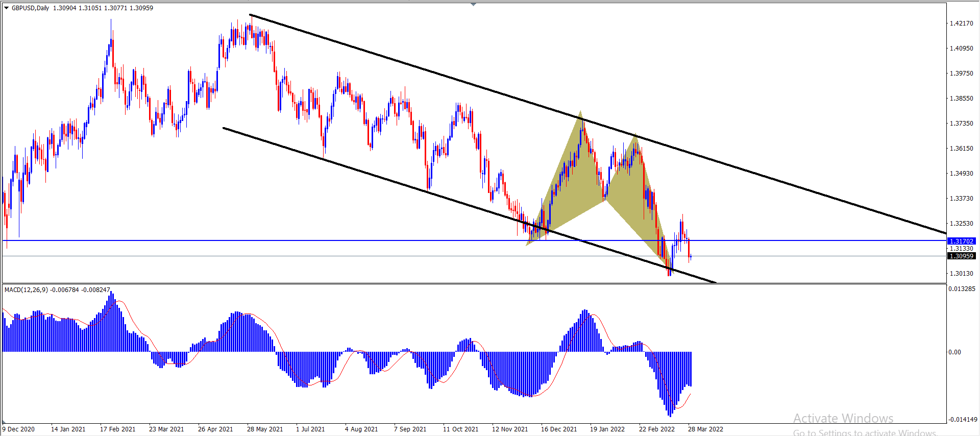Click the 1 Jul 2021 date label

tap(310, 429)
